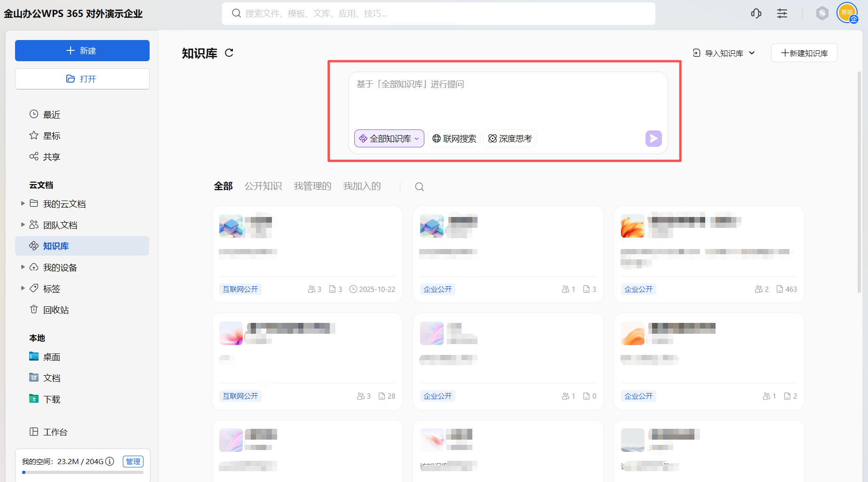
Task: Click the 我的云文档 folder icon
Action: pyautogui.click(x=34, y=203)
